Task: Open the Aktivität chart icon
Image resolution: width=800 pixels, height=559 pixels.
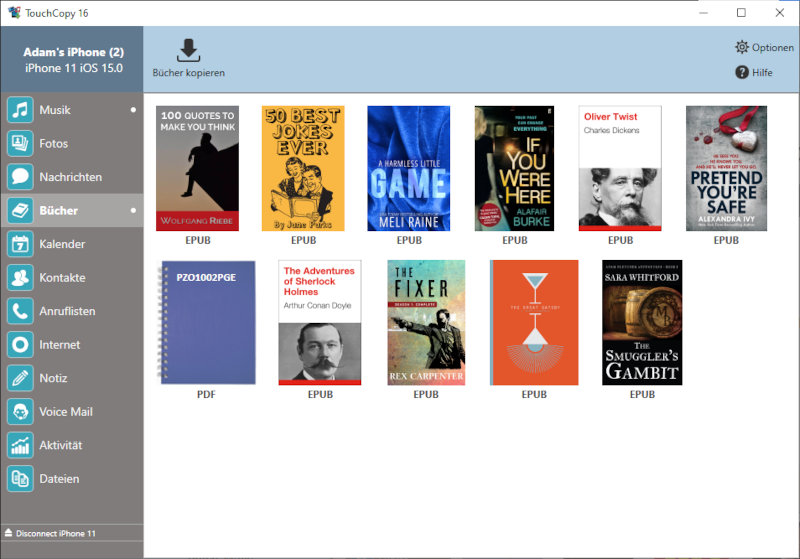Action: coord(20,445)
